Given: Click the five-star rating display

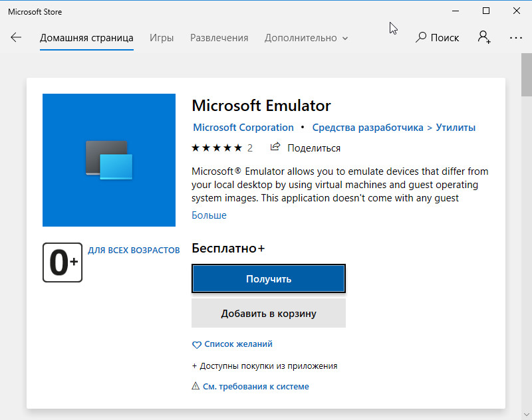Looking at the screenshot, I should coord(217,148).
